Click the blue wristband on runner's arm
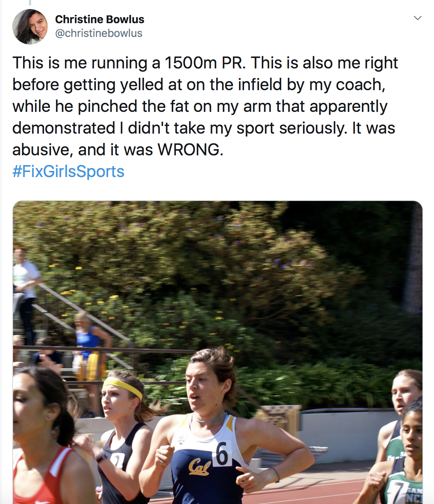 276,474
